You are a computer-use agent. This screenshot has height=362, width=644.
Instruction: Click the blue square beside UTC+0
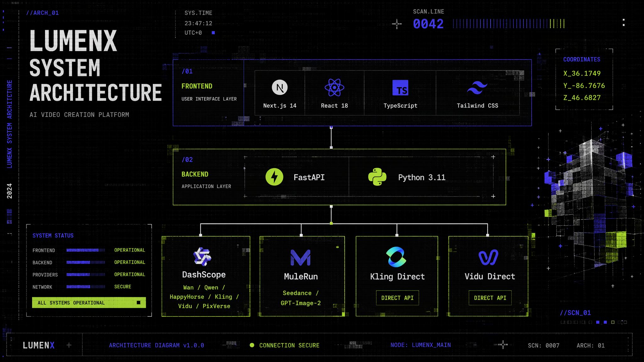(213, 33)
